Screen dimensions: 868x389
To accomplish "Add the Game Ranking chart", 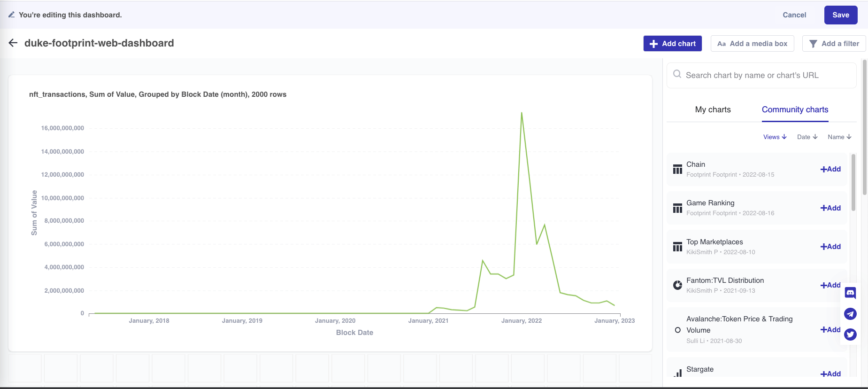I will [x=830, y=208].
